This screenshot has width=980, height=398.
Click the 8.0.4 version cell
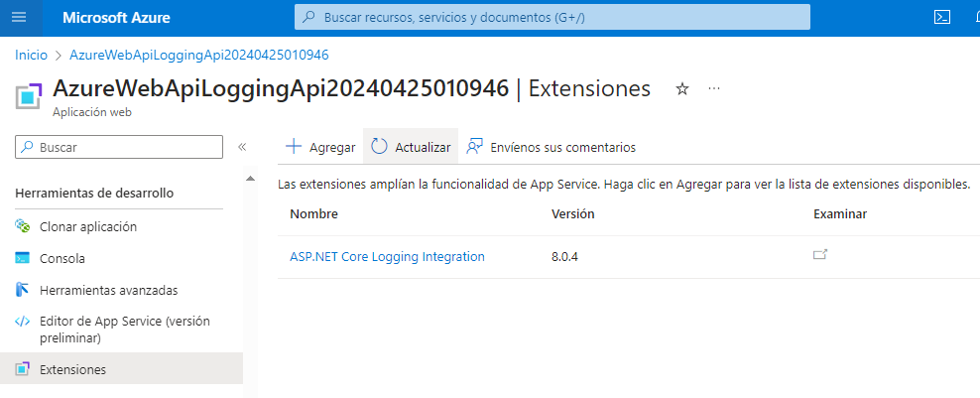coord(565,257)
